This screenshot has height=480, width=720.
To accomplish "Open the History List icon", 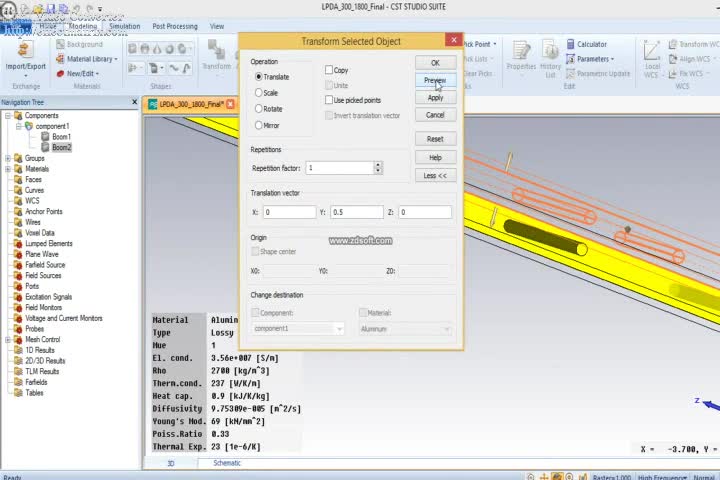I will [550, 50].
